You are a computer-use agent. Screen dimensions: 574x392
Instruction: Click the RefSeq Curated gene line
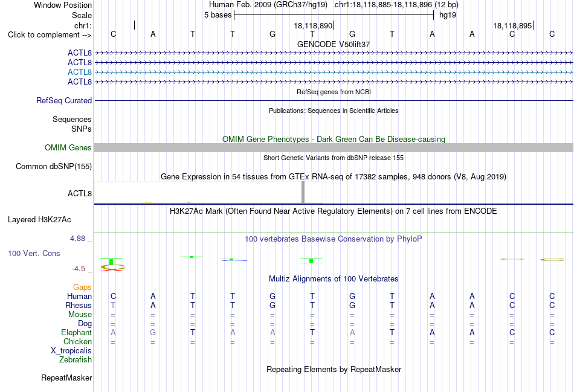(334, 100)
